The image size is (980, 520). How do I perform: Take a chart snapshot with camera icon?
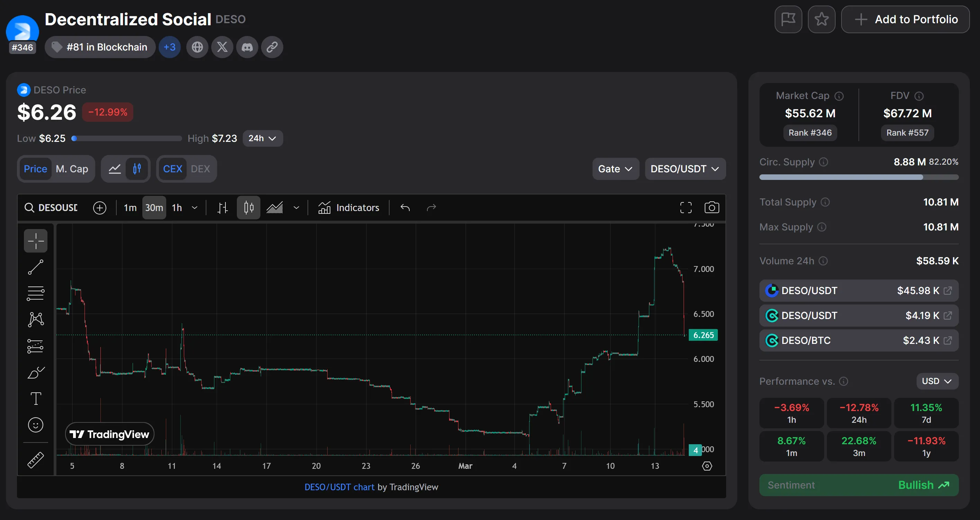click(x=711, y=208)
